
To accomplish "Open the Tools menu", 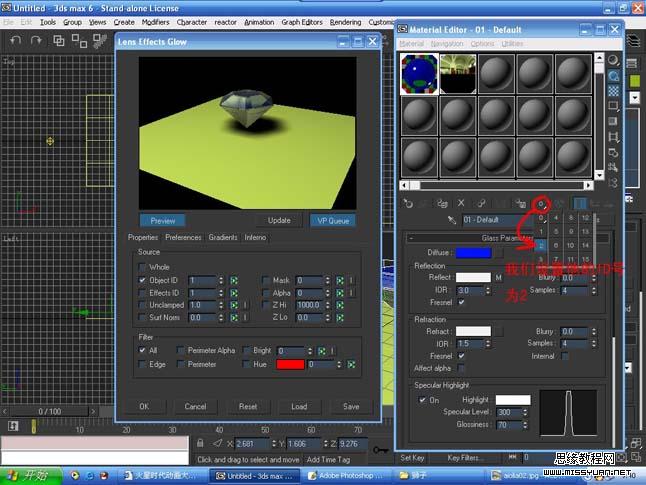I will [x=48, y=22].
